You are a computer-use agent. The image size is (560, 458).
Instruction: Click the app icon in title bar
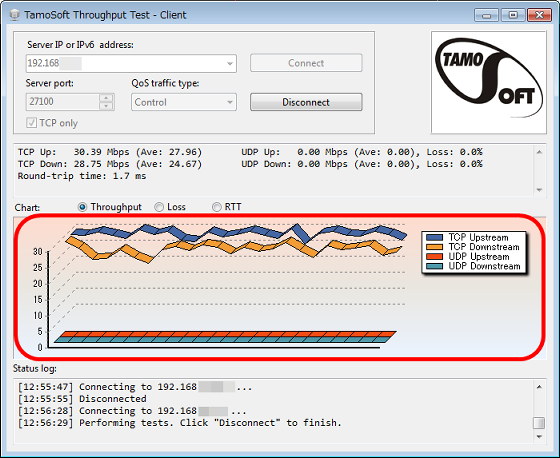[x=14, y=15]
